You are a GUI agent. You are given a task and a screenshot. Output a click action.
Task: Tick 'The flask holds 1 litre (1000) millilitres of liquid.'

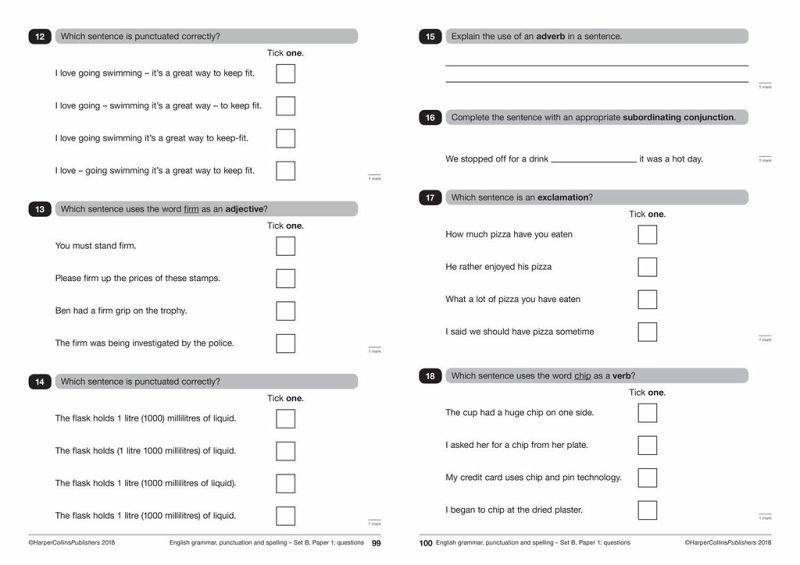point(285,419)
